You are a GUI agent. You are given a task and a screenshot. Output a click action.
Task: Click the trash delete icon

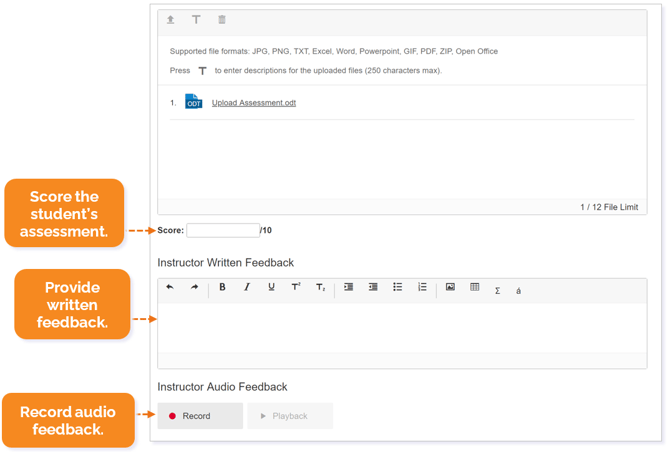pyautogui.click(x=222, y=20)
